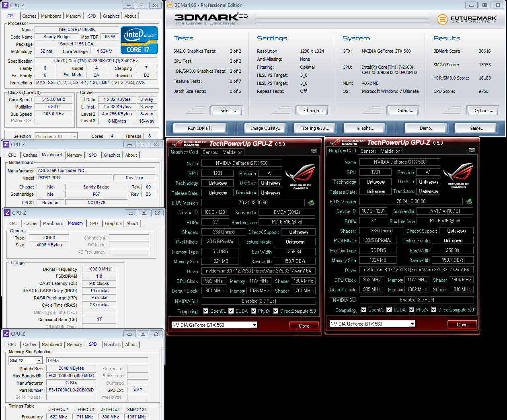Viewport: 507px width, 420px height.
Task: Click the Subvendor EVGA (3842) field
Action: pos(287,212)
